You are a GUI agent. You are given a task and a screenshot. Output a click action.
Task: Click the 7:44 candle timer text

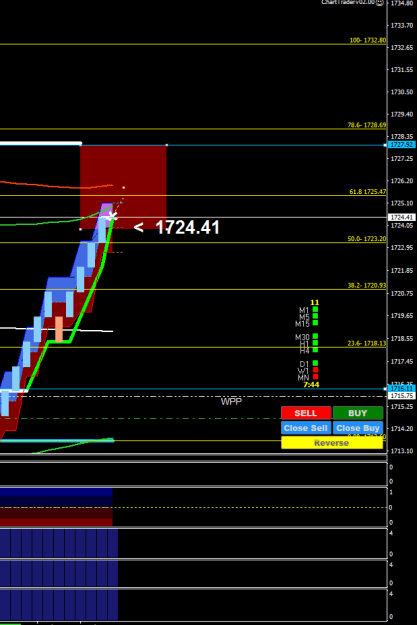(x=311, y=385)
